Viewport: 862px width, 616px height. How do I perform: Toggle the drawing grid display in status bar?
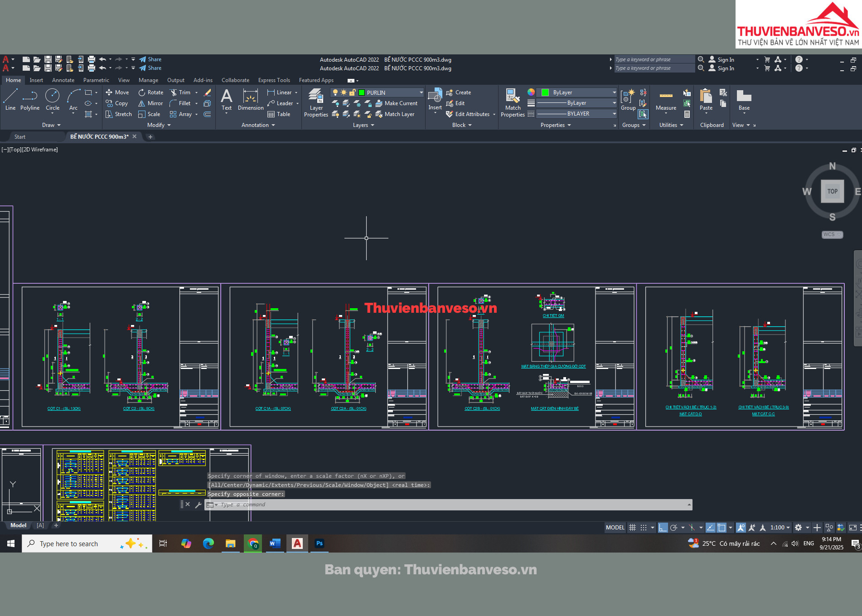click(632, 528)
